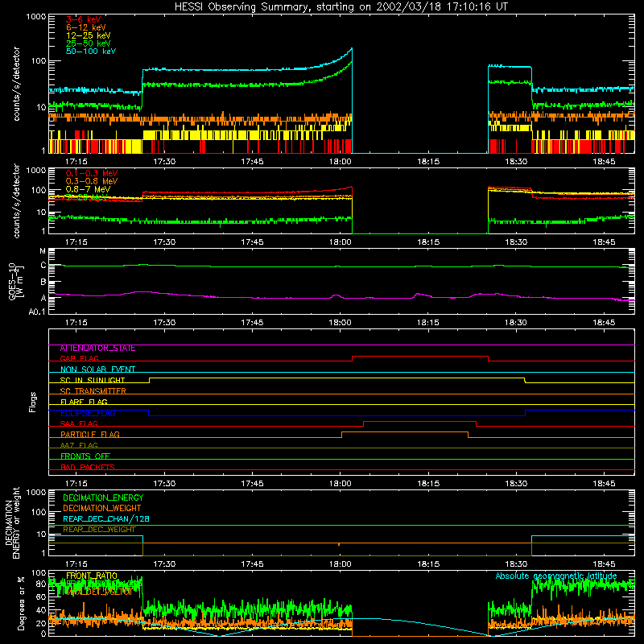Screen dimensions: 644x644
Task: Select the 80 tick on Degrees or % axis
Action: 41,584
